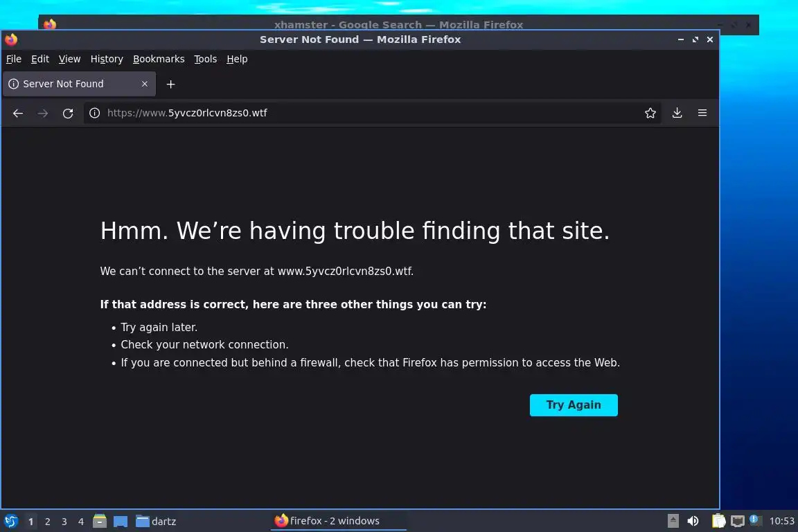This screenshot has width=798, height=532.
Task: Click the network connection tray icon
Action: tap(738, 521)
